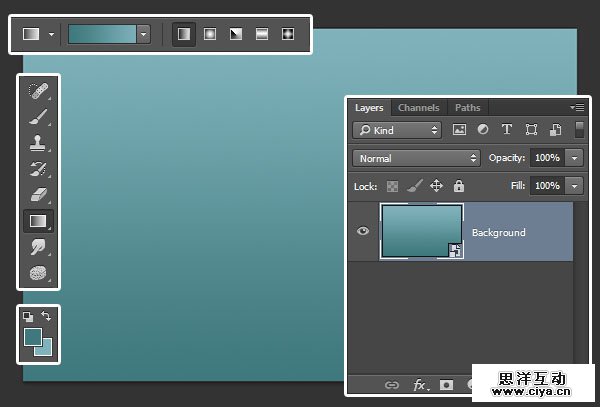Viewport: 600px width, 407px height.
Task: Select the Brush tool
Action: click(39, 118)
